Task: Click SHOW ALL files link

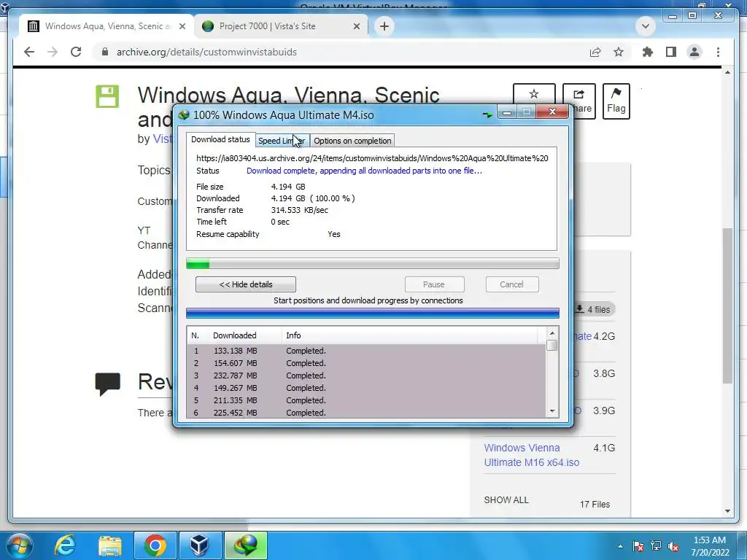Action: (506, 500)
